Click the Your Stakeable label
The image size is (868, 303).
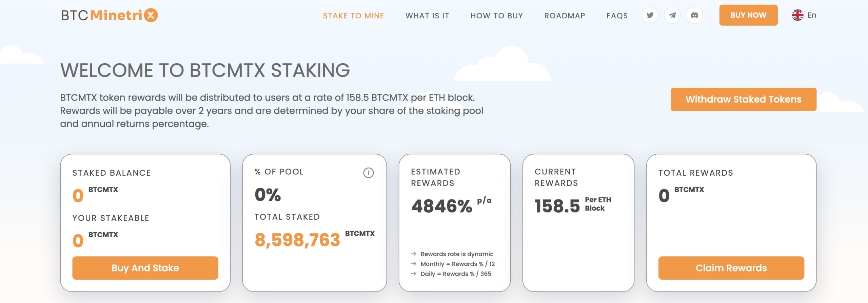pyautogui.click(x=111, y=218)
